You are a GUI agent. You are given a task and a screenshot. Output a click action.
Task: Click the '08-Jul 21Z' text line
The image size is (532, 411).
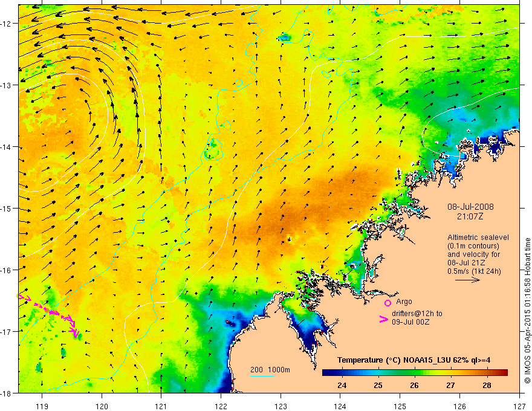click(x=466, y=262)
